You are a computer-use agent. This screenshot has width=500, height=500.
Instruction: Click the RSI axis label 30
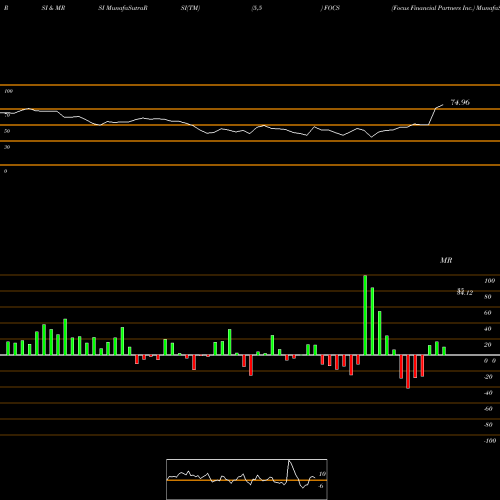(x=7, y=147)
